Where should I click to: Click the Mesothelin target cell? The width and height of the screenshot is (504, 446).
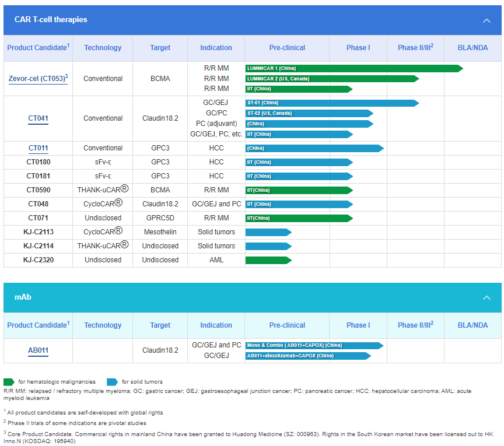pyautogui.click(x=160, y=232)
